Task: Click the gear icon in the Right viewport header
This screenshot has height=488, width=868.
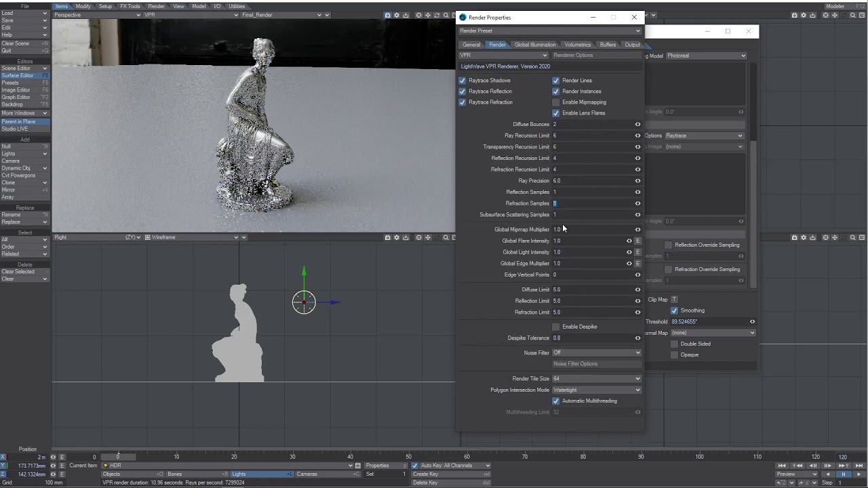Action: point(397,237)
